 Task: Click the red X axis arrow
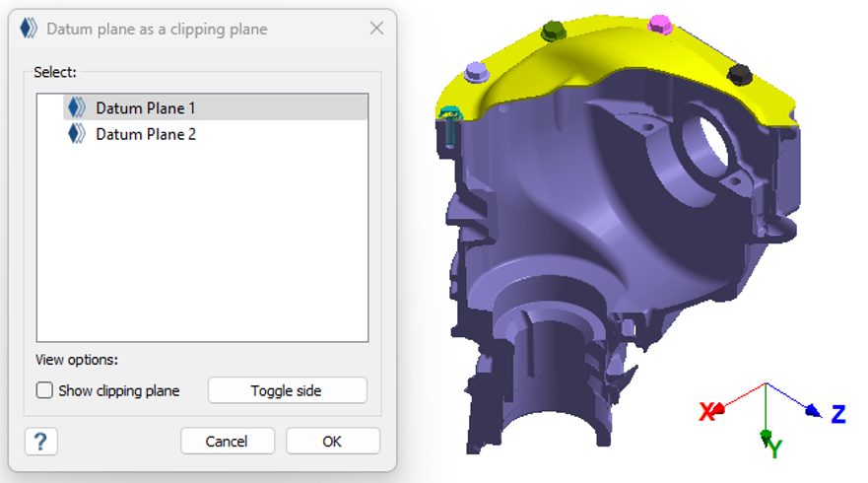tap(716, 408)
